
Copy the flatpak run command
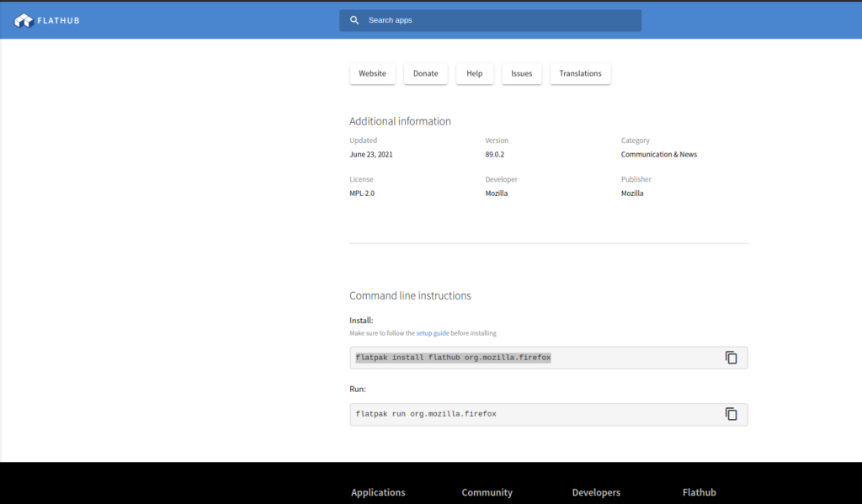731,415
